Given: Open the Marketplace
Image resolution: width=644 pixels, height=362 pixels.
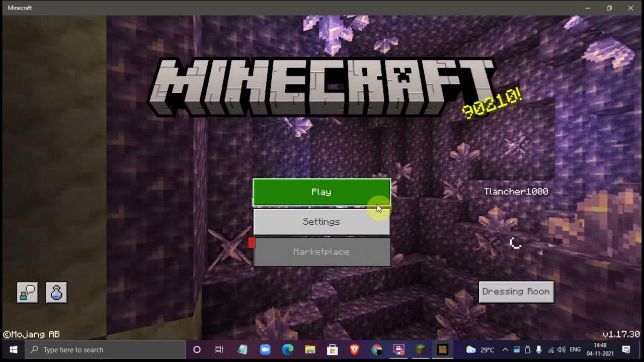Looking at the screenshot, I should pos(321,252).
